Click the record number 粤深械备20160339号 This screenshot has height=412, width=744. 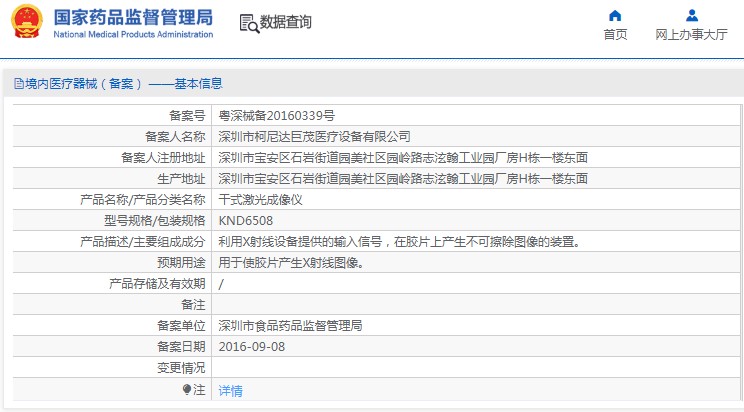tap(276, 115)
